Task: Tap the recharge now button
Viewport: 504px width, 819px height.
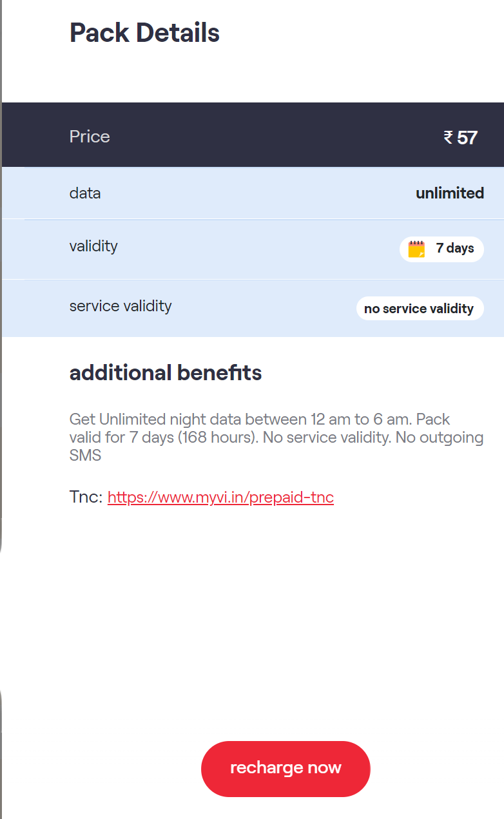Action: tap(286, 768)
